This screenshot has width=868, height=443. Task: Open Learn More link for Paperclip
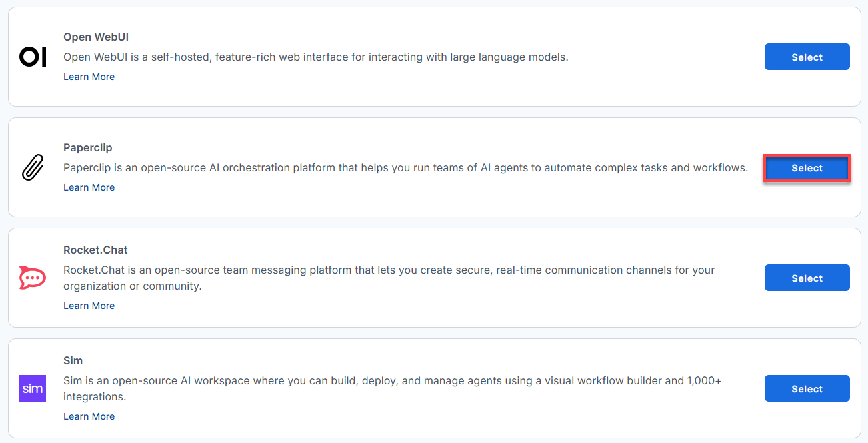(89, 187)
